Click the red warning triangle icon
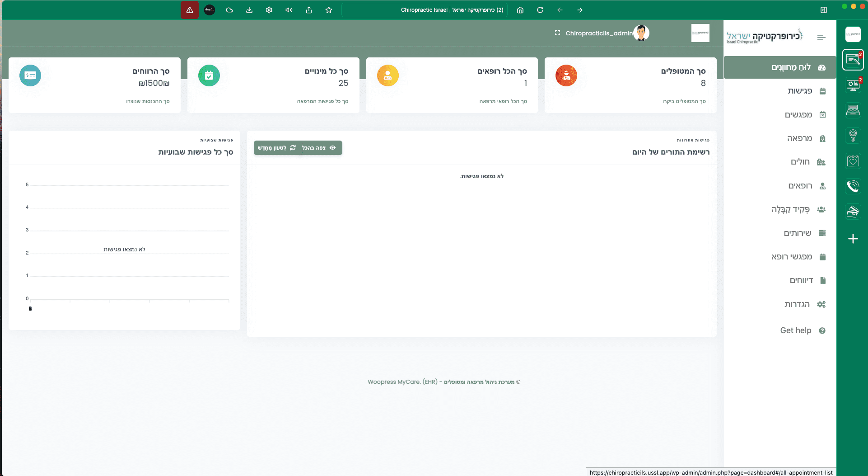 pyautogui.click(x=190, y=10)
